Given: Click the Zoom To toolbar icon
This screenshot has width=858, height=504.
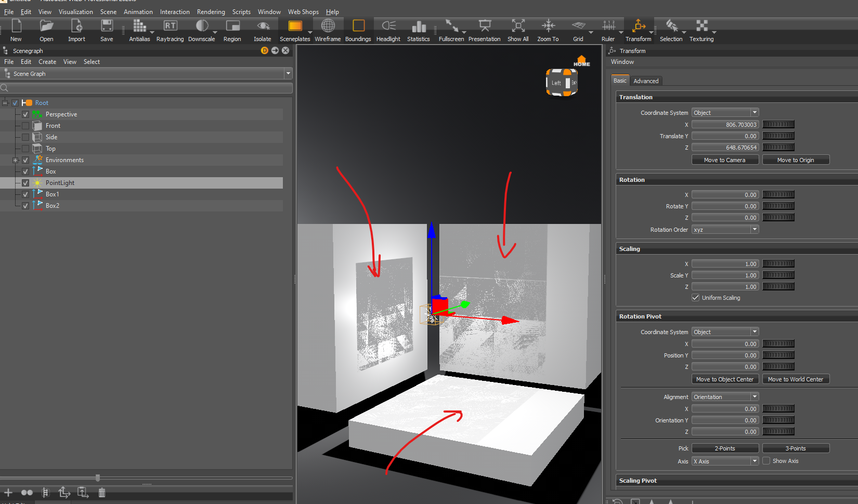Looking at the screenshot, I should 548,25.
